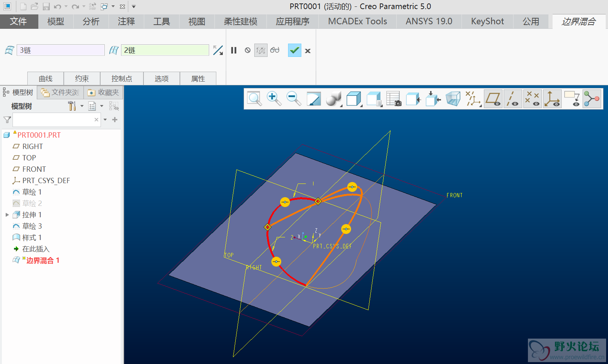Click the second direction curves icon

point(114,50)
